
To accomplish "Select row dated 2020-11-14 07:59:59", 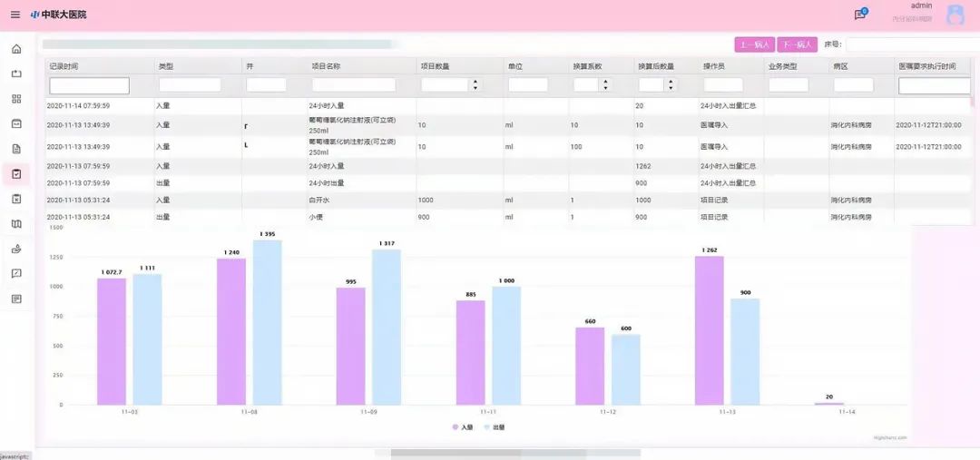I will (507, 105).
